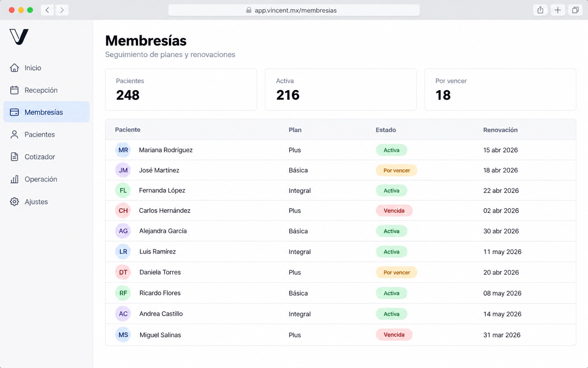The image size is (588, 368).
Task: Go back with browser back arrow
Action: click(x=47, y=10)
